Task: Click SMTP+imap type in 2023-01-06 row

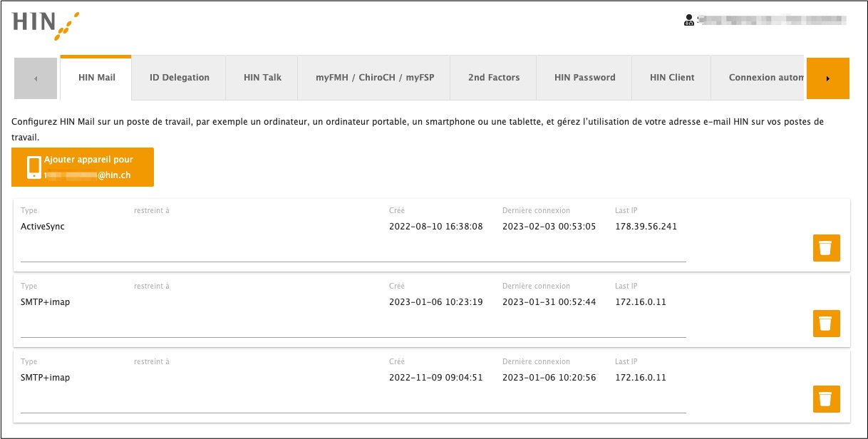Action: click(x=46, y=302)
